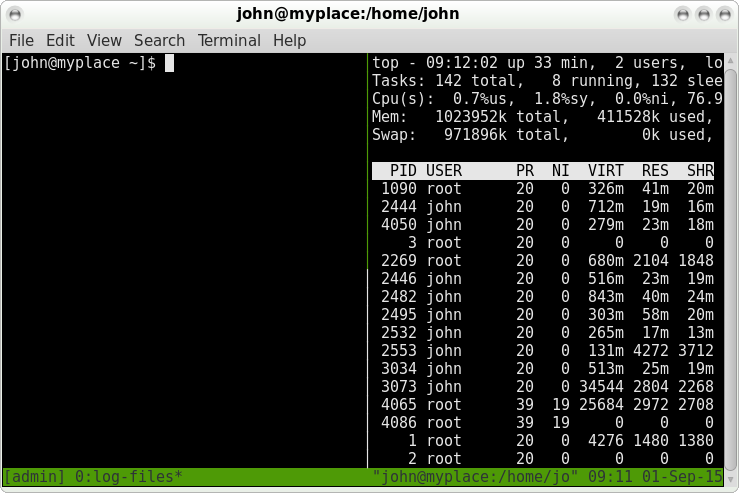This screenshot has width=739, height=493.
Task: Open the Search menu
Action: tap(159, 41)
